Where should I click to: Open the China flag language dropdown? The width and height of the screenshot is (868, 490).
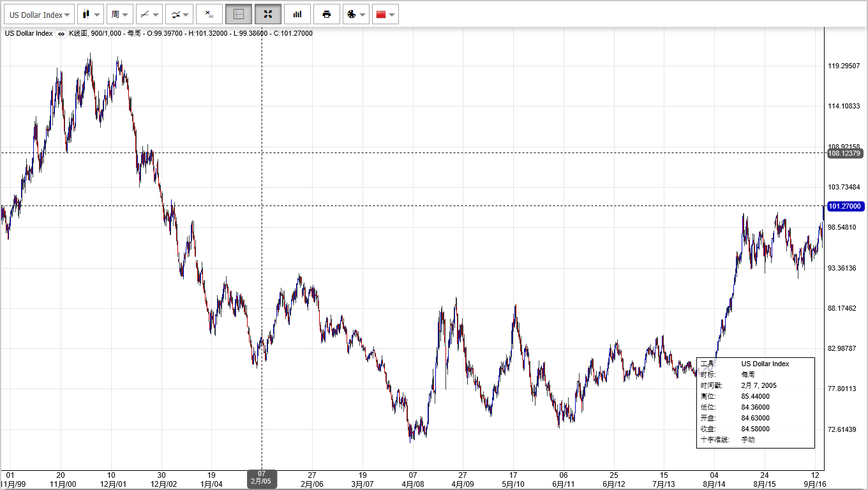point(385,14)
